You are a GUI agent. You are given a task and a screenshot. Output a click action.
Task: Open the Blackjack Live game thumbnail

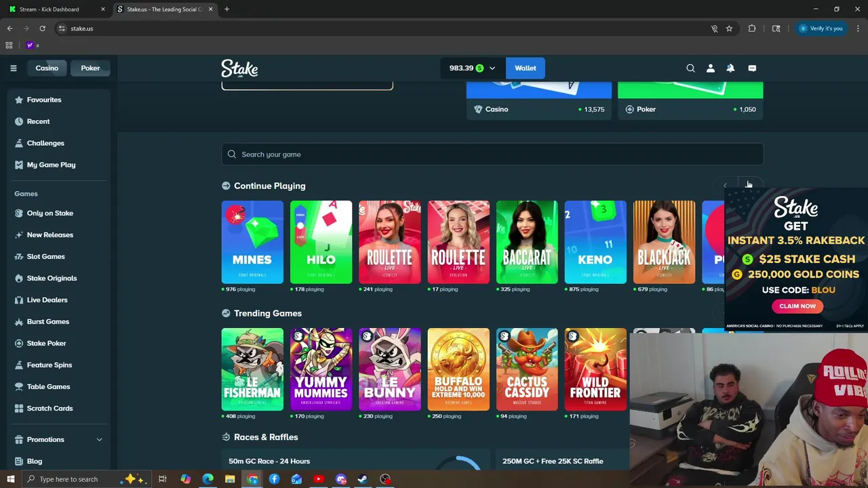(x=664, y=242)
